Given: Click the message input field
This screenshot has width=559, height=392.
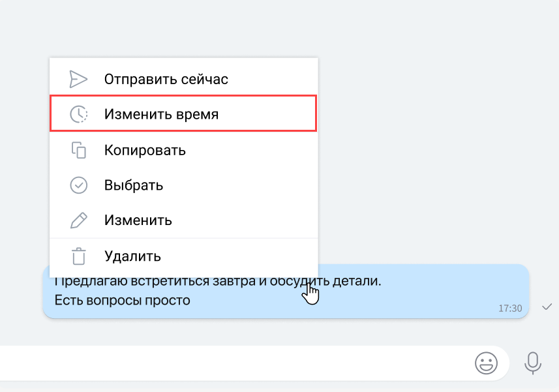Looking at the screenshot, I should (228, 363).
